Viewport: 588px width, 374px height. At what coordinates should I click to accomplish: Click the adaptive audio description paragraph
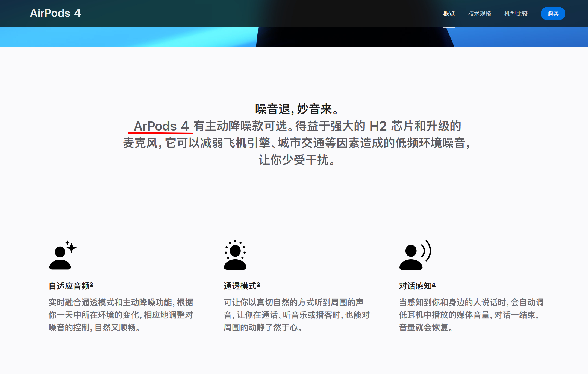click(121, 315)
